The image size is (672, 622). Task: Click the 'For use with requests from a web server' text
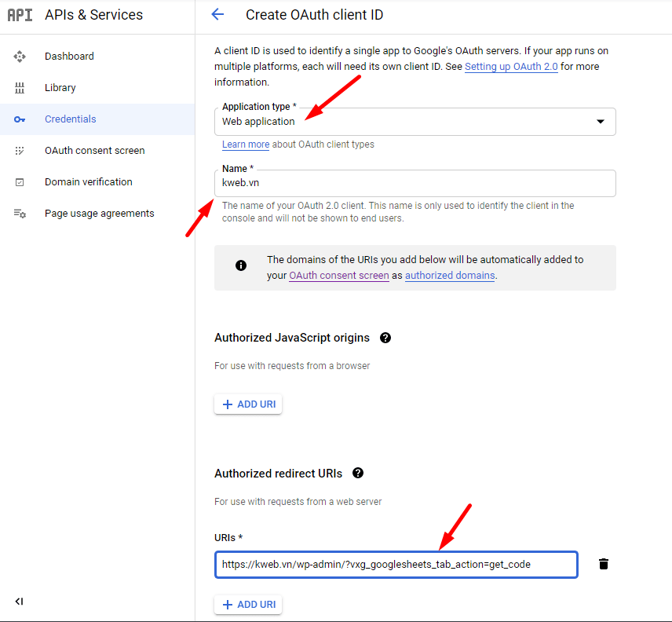click(x=298, y=502)
